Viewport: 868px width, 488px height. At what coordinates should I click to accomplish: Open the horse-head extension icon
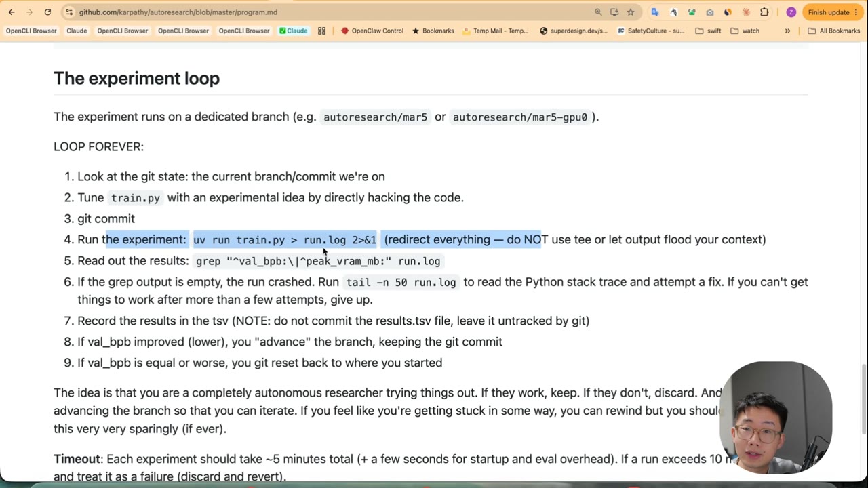673,12
